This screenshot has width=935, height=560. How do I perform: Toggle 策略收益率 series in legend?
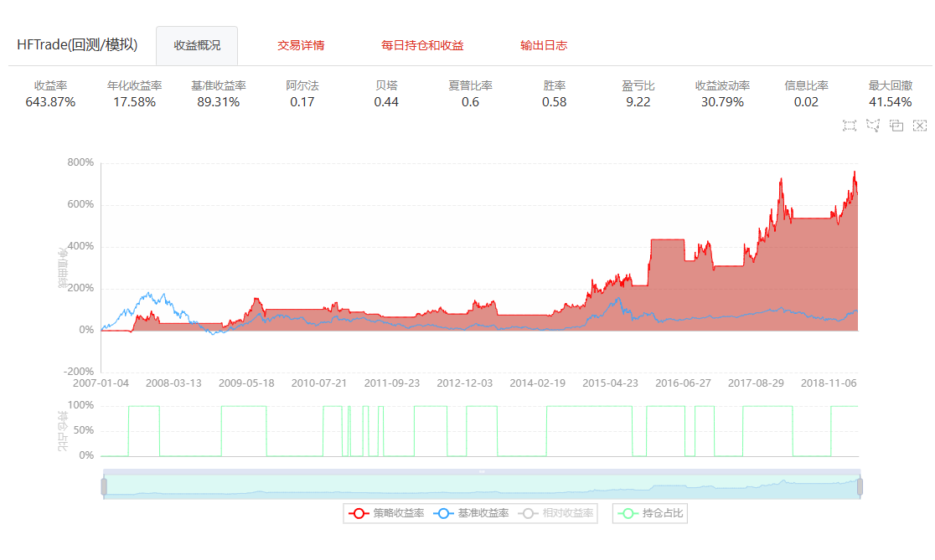pos(386,513)
